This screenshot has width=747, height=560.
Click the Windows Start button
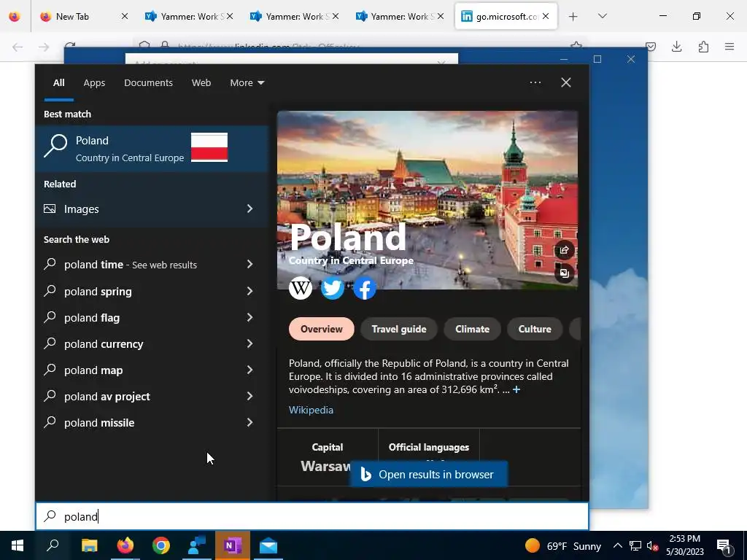pyautogui.click(x=18, y=545)
